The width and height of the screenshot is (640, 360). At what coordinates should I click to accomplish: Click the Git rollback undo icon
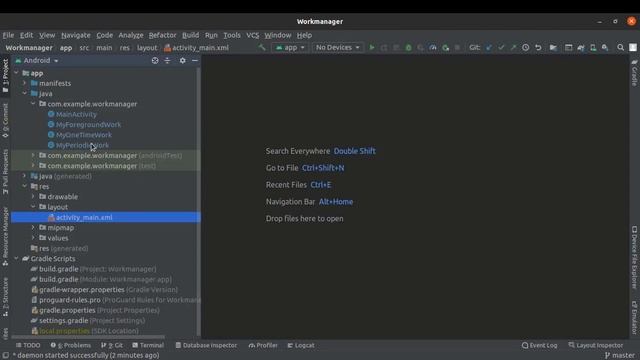tap(538, 47)
